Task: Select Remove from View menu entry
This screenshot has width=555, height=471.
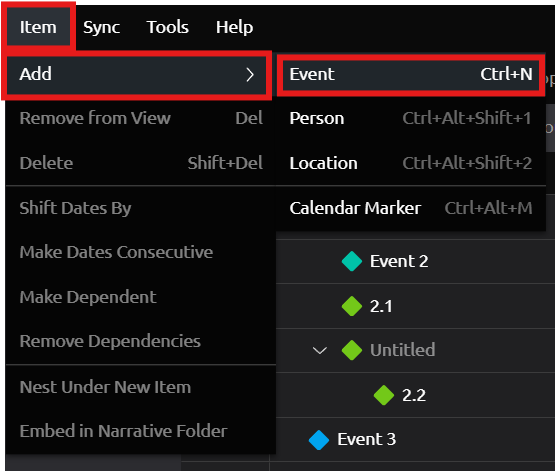Action: pos(141,118)
